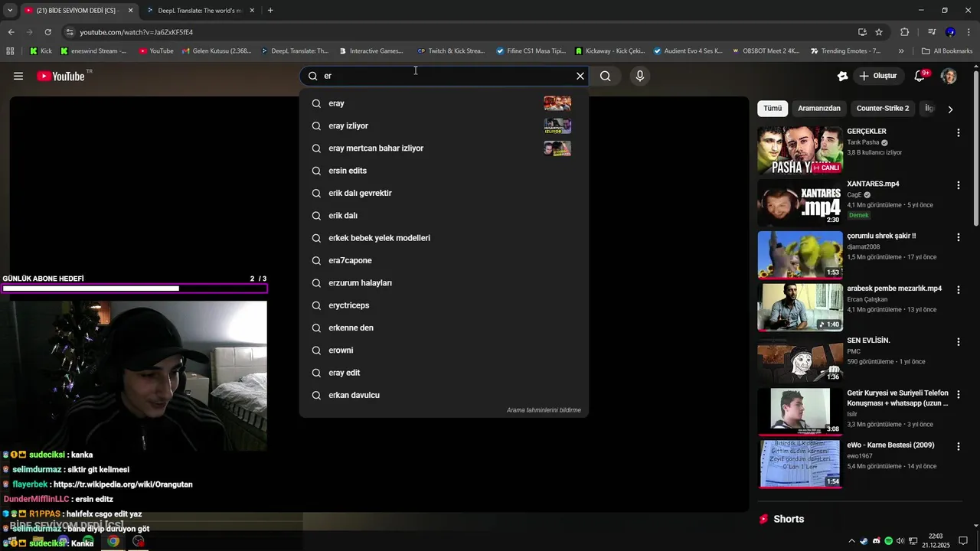The height and width of the screenshot is (551, 980).
Task: Click the search text field containing 'er'
Action: click(444, 76)
